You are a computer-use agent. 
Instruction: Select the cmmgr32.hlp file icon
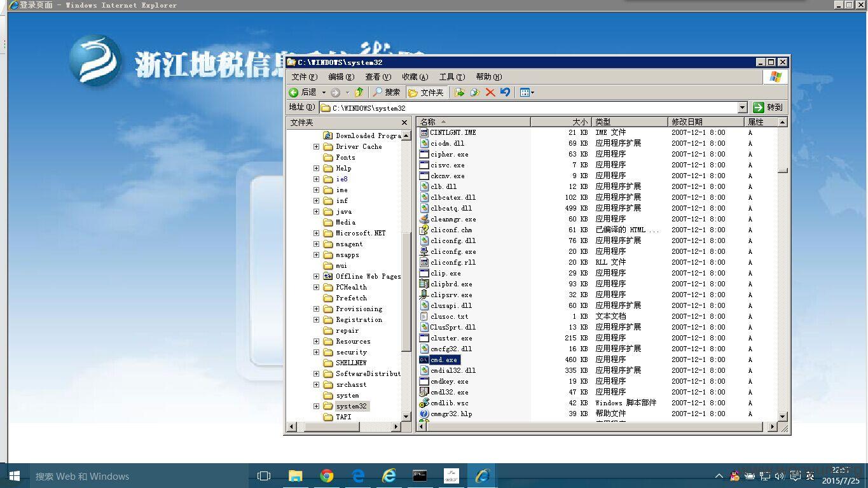424,414
